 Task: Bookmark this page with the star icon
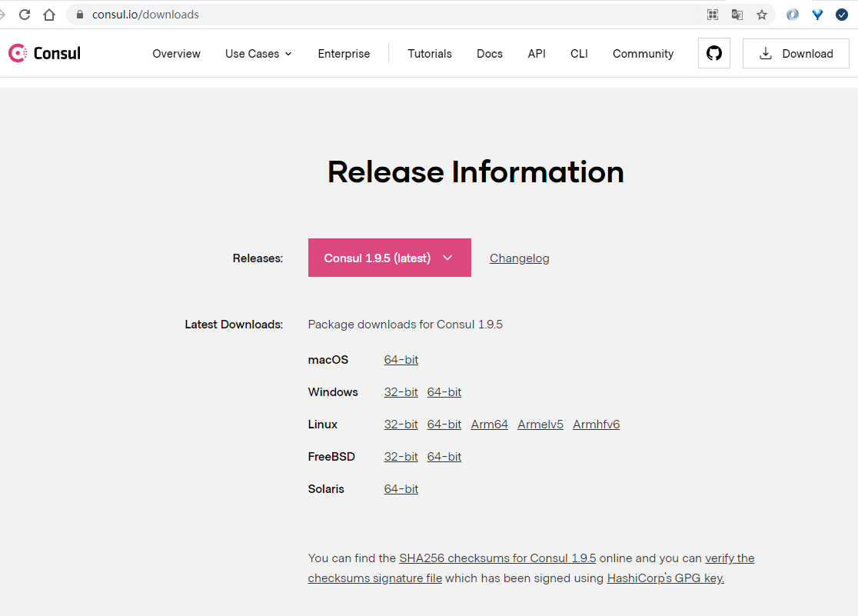762,15
